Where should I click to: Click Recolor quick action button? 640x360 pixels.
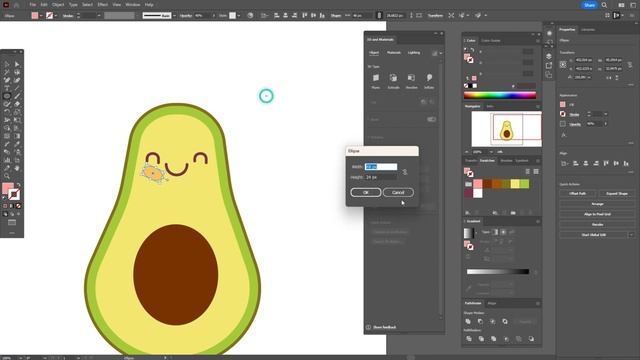597,224
